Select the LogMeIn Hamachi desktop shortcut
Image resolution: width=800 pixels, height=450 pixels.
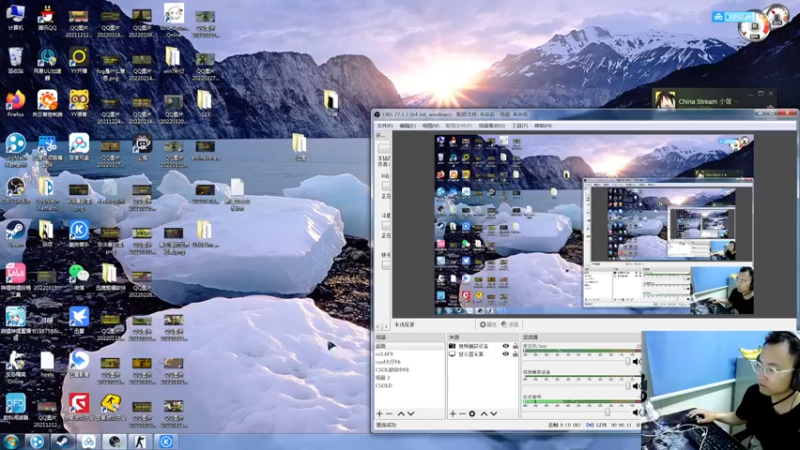tap(16, 149)
